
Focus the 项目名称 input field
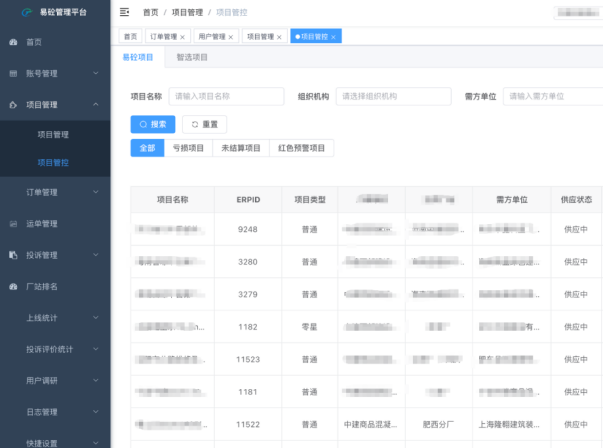(226, 96)
